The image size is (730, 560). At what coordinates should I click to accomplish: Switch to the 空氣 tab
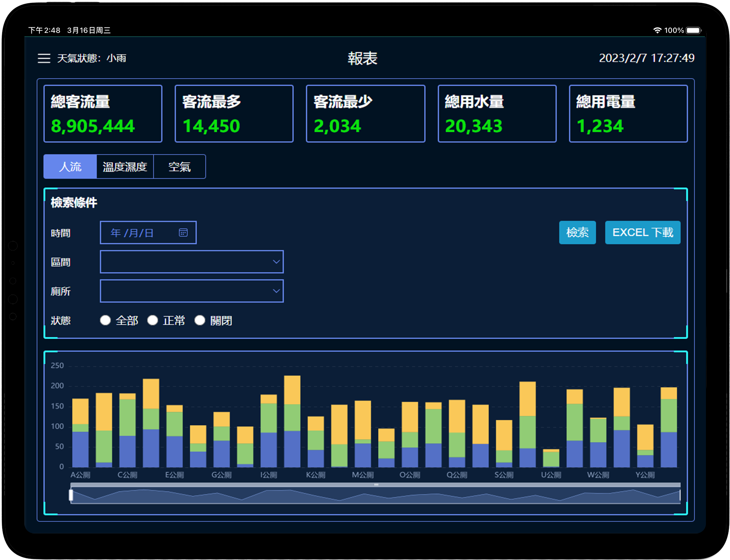tap(179, 167)
